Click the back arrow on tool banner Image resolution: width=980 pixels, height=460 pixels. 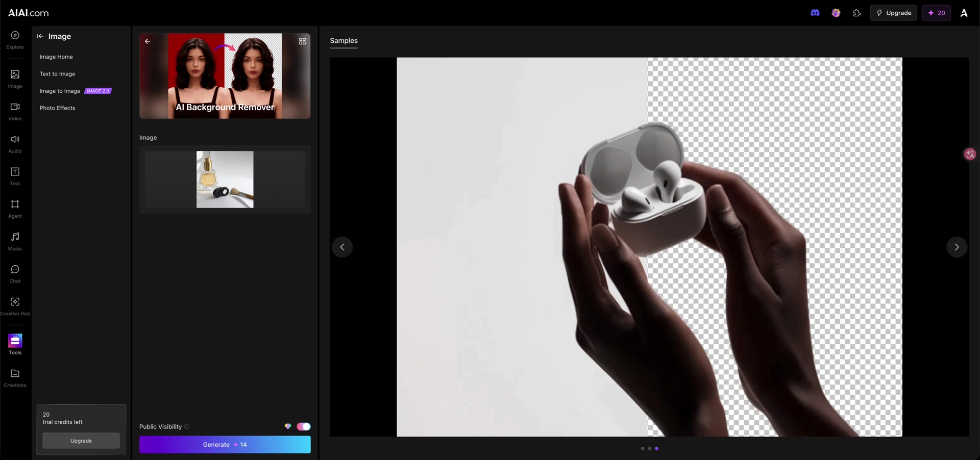coord(148,41)
